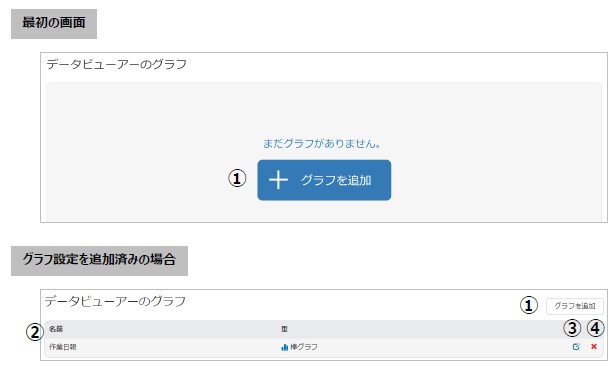This screenshot has height=370, width=616.
Task: Click the large blue グラフを追加 button
Action: pyautogui.click(x=324, y=180)
